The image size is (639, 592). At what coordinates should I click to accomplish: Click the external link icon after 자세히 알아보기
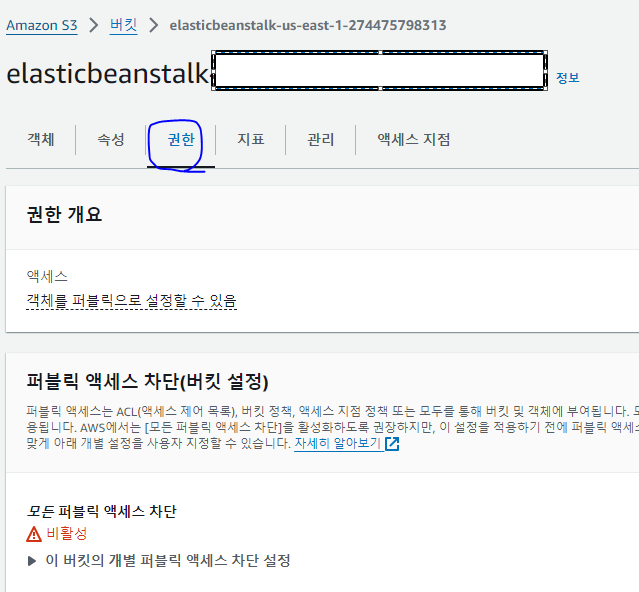tap(392, 443)
